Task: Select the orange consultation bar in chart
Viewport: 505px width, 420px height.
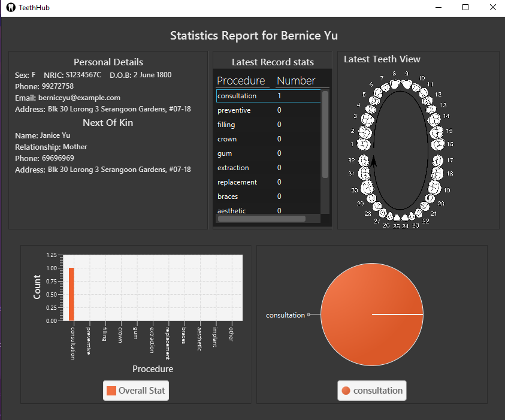Action: click(x=71, y=294)
